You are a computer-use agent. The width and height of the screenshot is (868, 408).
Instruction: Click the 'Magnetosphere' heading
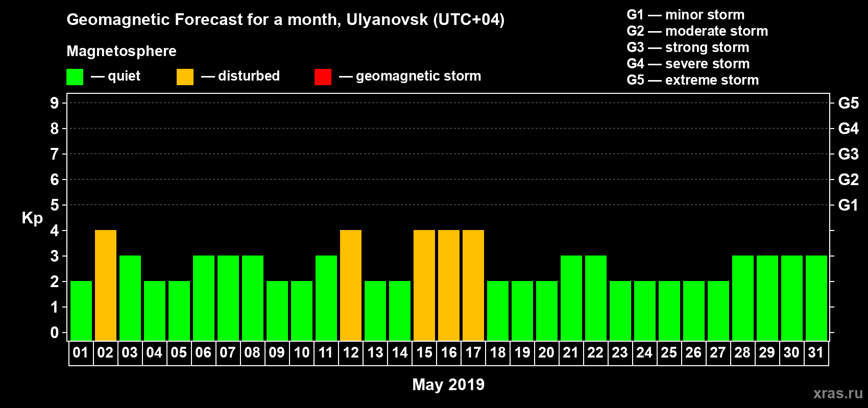point(122,51)
